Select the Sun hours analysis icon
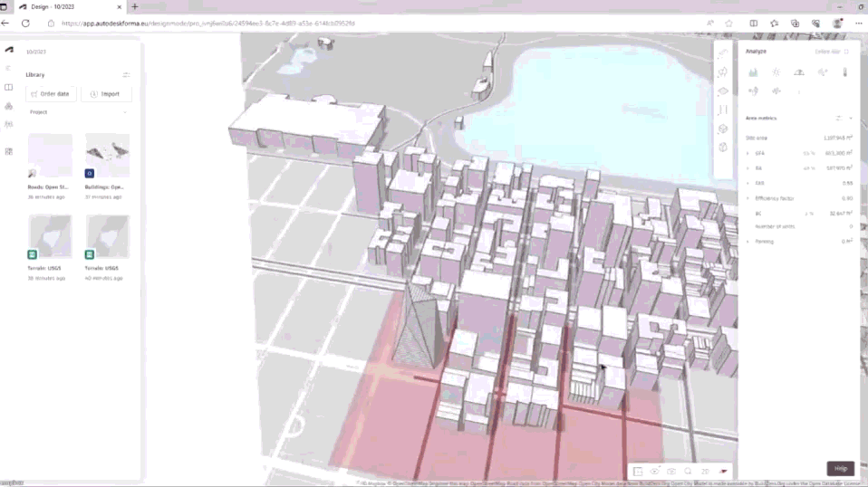Image resolution: width=868 pixels, height=487 pixels. point(776,72)
